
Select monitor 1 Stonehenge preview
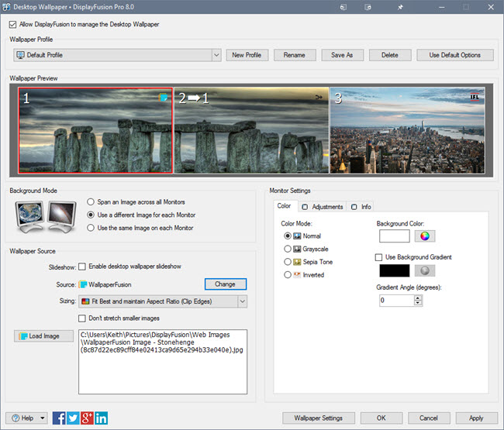point(95,130)
